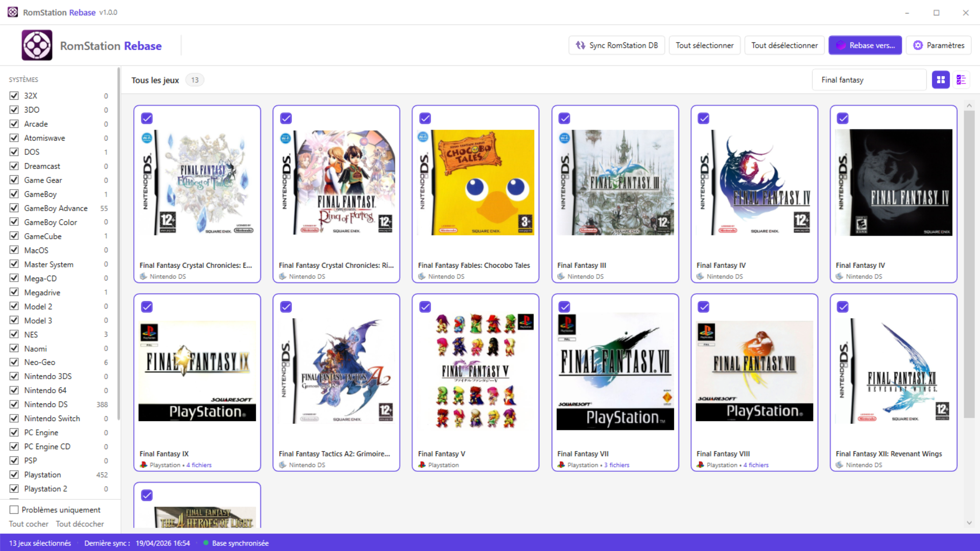Open Paramètres settings
The height and width of the screenshot is (551, 980).
pyautogui.click(x=939, y=45)
